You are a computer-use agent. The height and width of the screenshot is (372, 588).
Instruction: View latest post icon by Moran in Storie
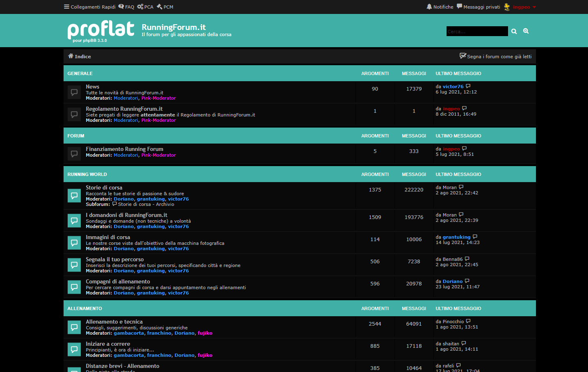461,187
